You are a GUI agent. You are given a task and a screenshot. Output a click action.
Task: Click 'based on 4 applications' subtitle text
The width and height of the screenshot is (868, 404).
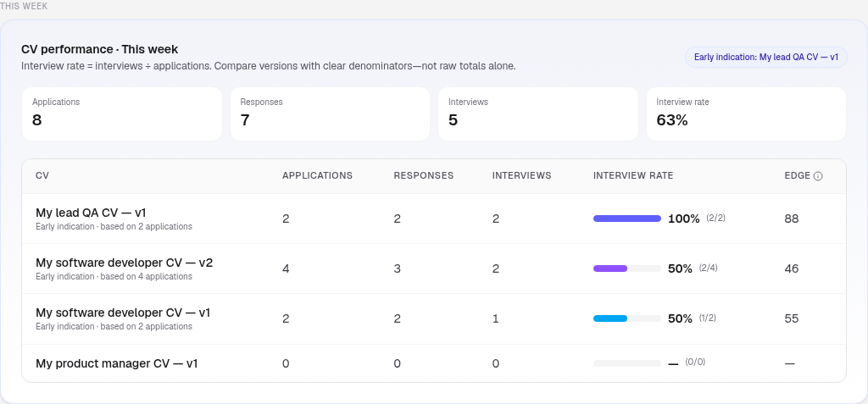[146, 276]
